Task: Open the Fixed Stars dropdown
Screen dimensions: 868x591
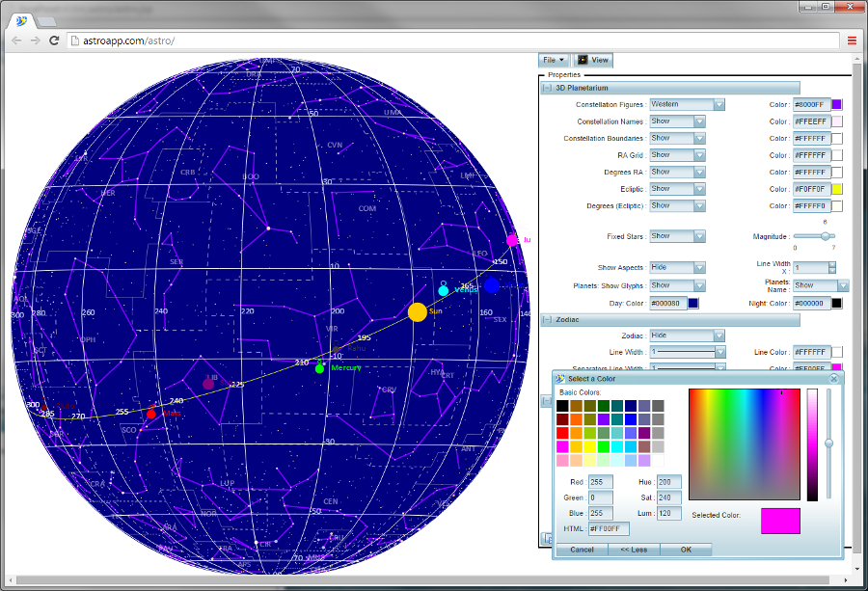Action: click(x=677, y=236)
